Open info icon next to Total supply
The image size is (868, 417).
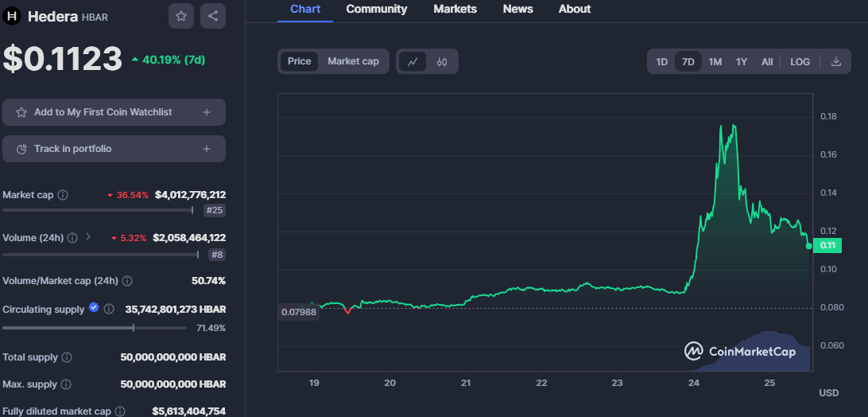pos(67,357)
